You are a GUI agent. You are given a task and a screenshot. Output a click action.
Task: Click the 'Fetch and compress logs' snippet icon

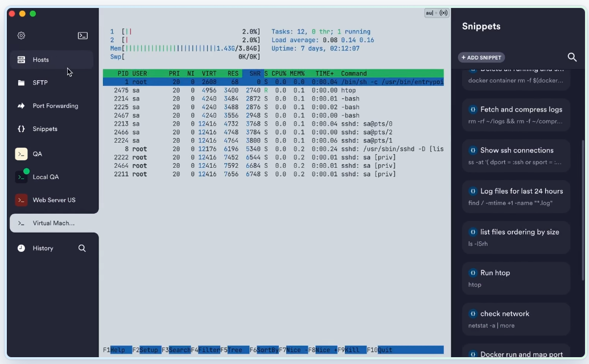(472, 109)
